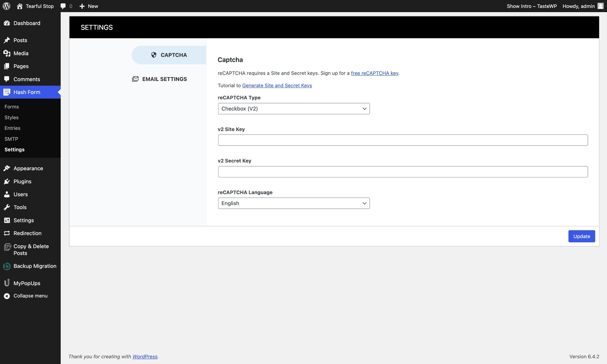The width and height of the screenshot is (607, 364).
Task: Switch to the Email Settings tab
Action: [x=160, y=79]
